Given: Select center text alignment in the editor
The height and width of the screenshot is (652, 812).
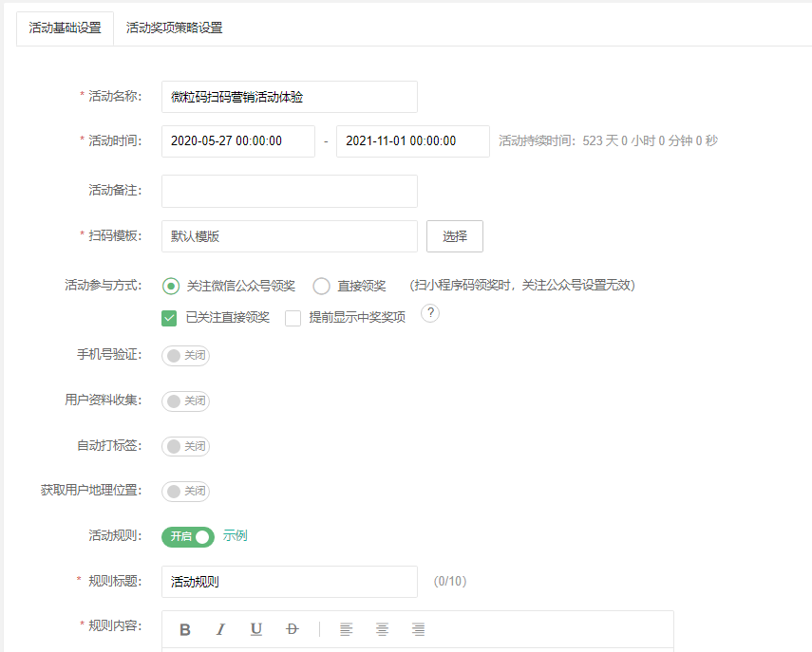Looking at the screenshot, I should point(383,629).
